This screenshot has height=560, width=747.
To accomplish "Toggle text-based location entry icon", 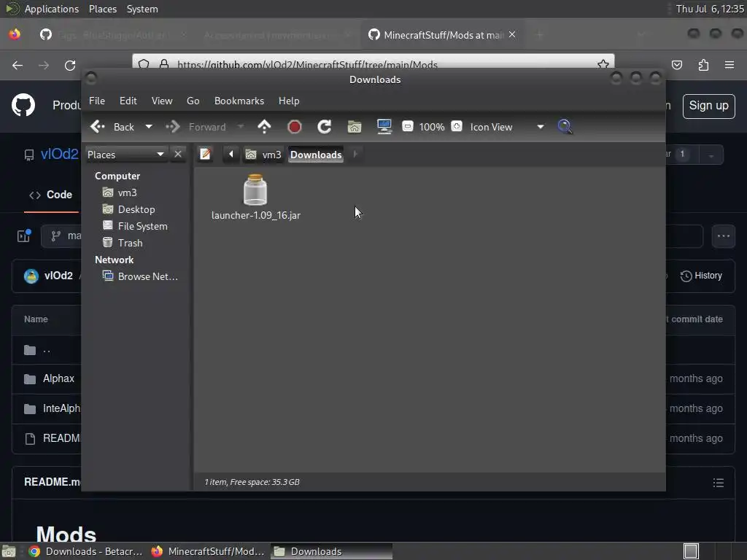I will point(205,155).
